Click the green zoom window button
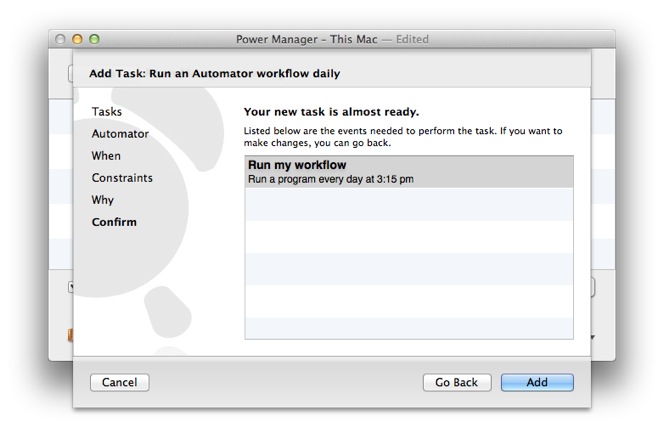 click(x=94, y=39)
